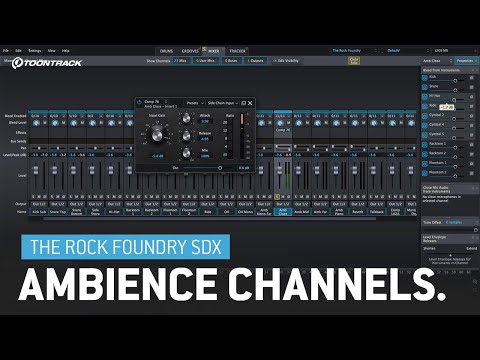The image size is (480, 360).
Task: Click the 0 Buses button
Action: coord(231,61)
